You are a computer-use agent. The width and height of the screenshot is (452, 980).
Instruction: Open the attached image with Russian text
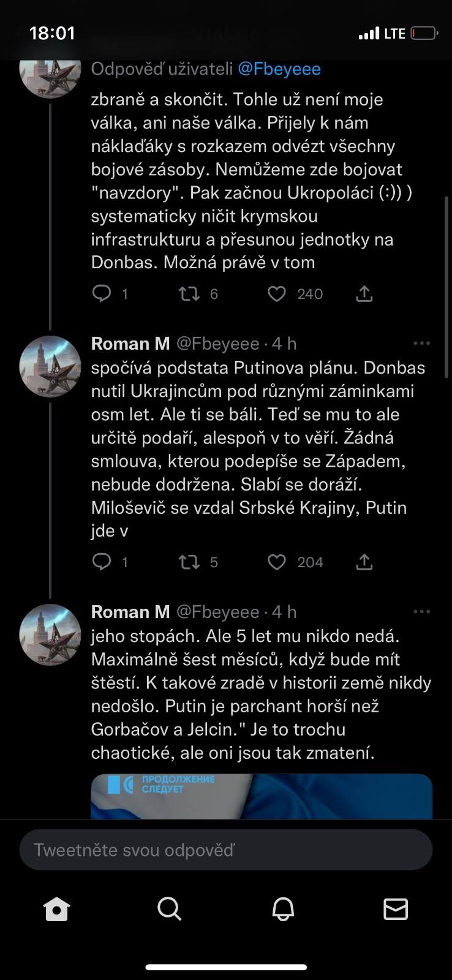click(x=262, y=796)
